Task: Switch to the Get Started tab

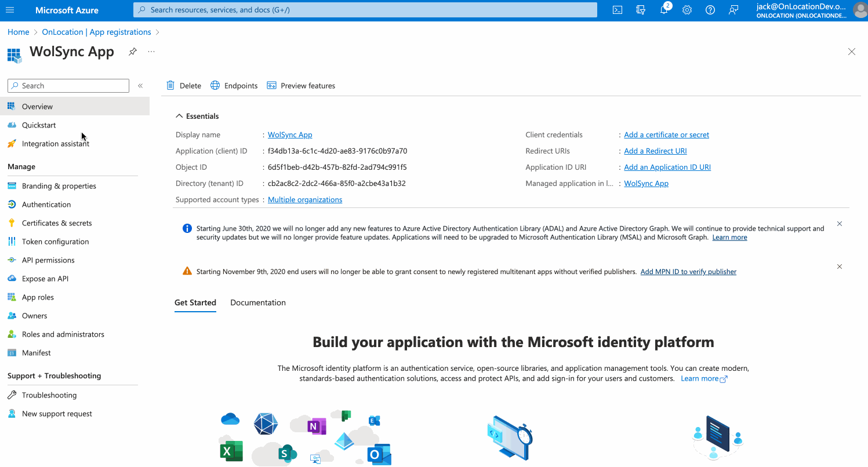Action: [195, 302]
